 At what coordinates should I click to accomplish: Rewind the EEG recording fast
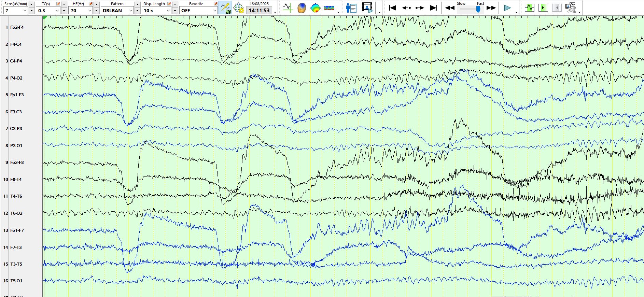[450, 8]
